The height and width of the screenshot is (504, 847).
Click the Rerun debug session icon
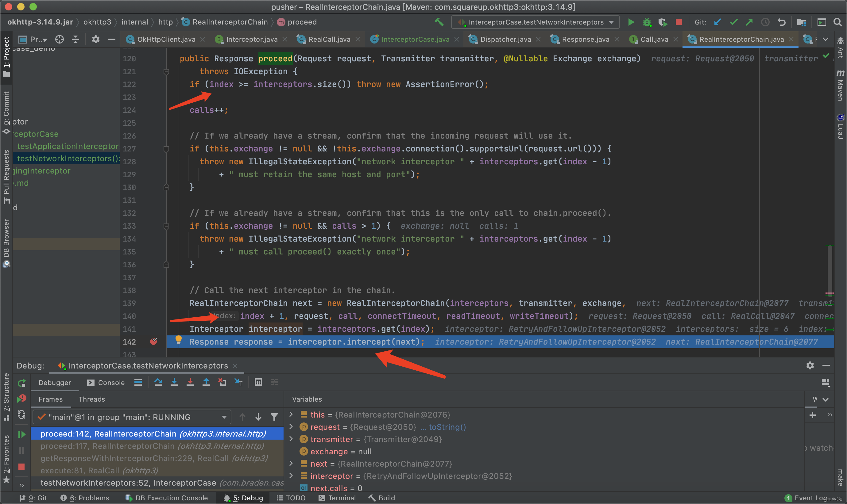(22, 383)
